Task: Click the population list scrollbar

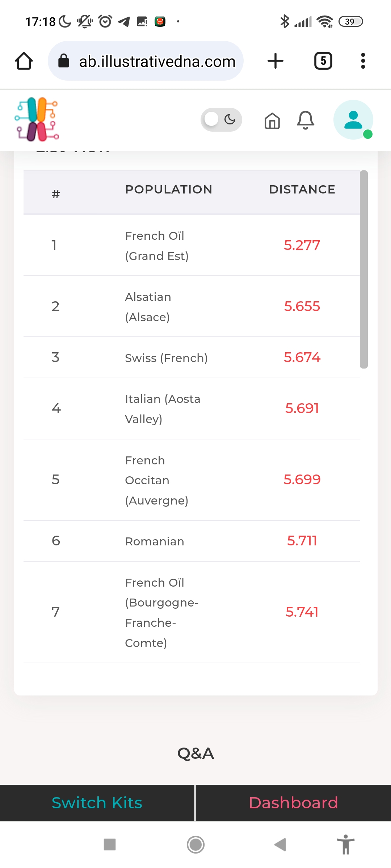Action: pos(364,269)
